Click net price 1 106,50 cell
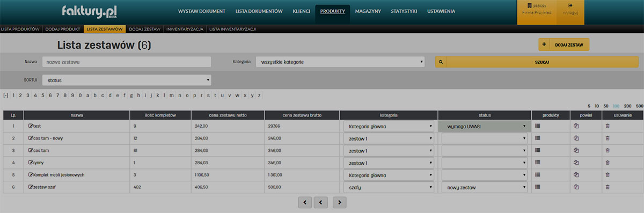 pos(228,175)
